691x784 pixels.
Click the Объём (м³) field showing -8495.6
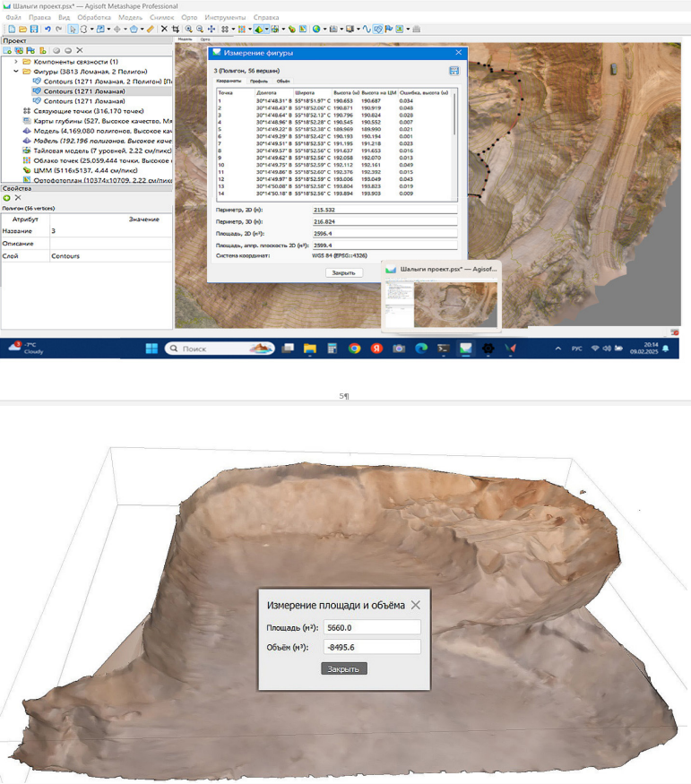coord(372,647)
